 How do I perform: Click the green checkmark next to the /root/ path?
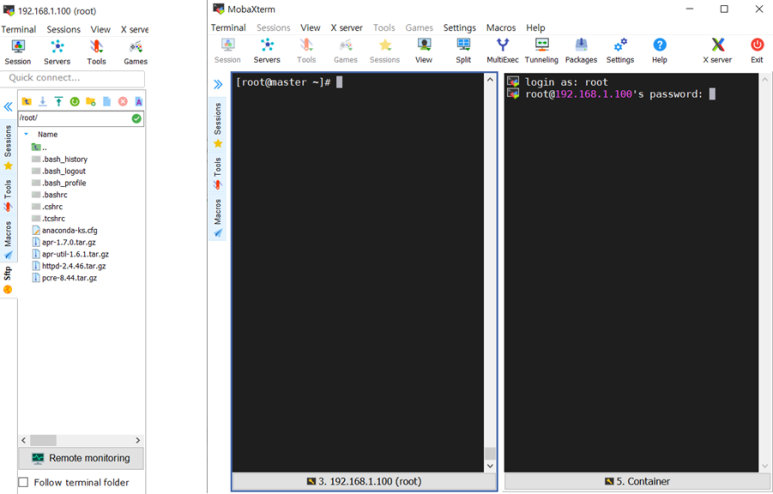137,118
